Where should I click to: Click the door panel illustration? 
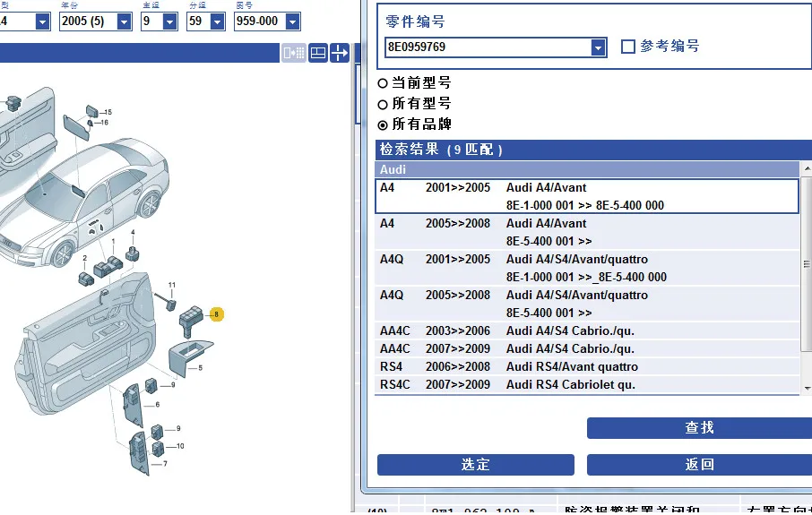pyautogui.click(x=85, y=344)
